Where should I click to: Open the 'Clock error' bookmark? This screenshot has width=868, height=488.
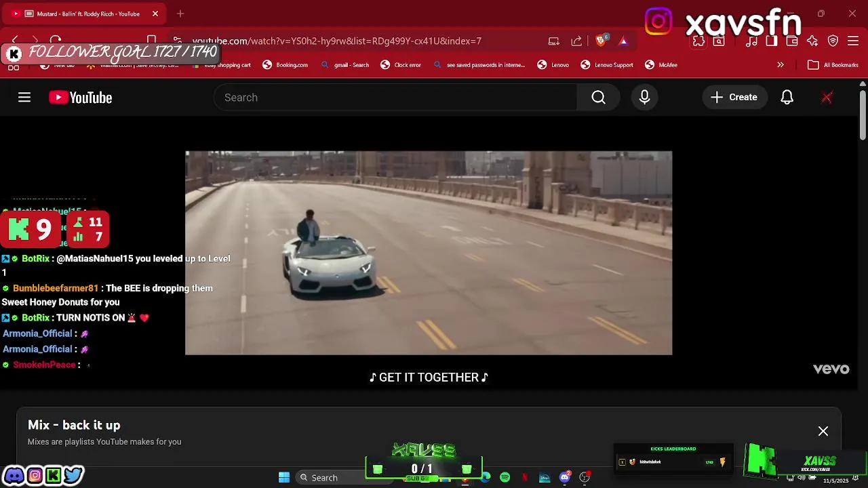[401, 65]
